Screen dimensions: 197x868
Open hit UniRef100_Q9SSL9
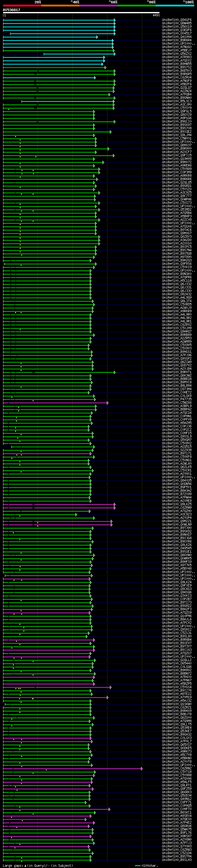point(177,436)
